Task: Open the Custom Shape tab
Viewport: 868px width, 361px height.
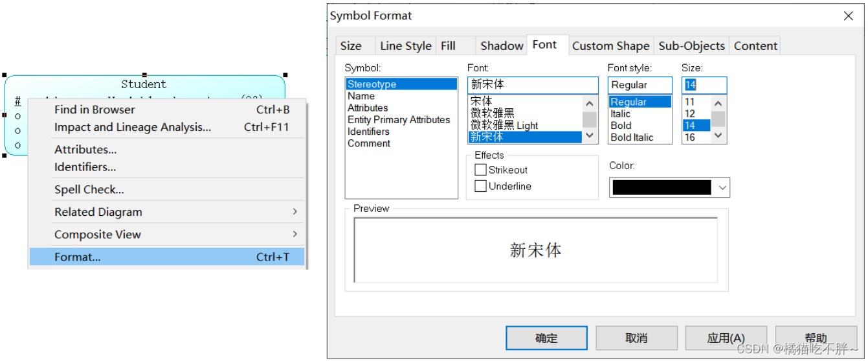Action: (610, 46)
